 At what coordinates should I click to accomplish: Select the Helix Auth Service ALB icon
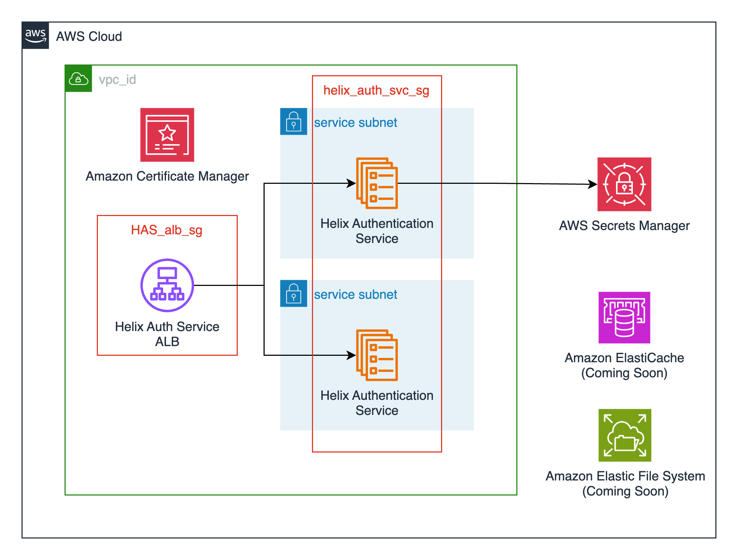click(x=167, y=286)
